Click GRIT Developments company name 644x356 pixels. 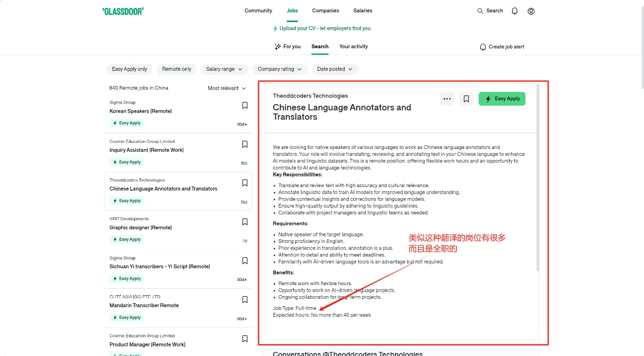pyautogui.click(x=129, y=219)
